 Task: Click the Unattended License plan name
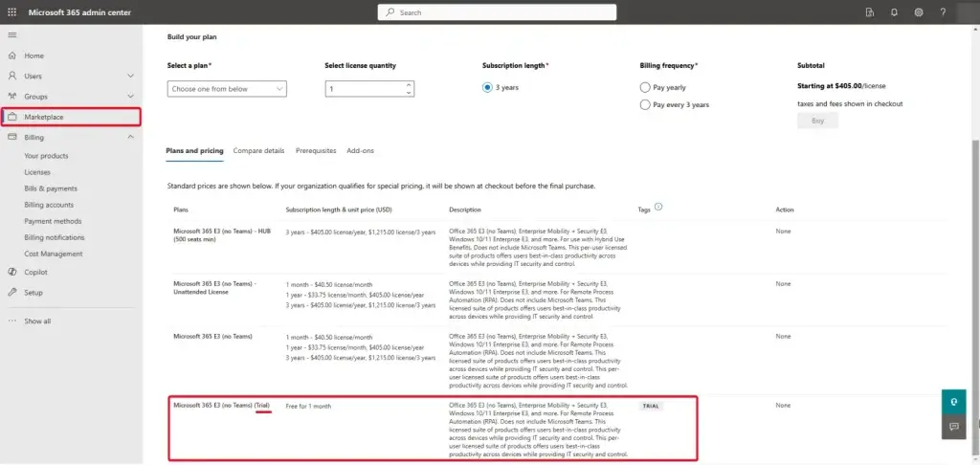pyautogui.click(x=214, y=287)
